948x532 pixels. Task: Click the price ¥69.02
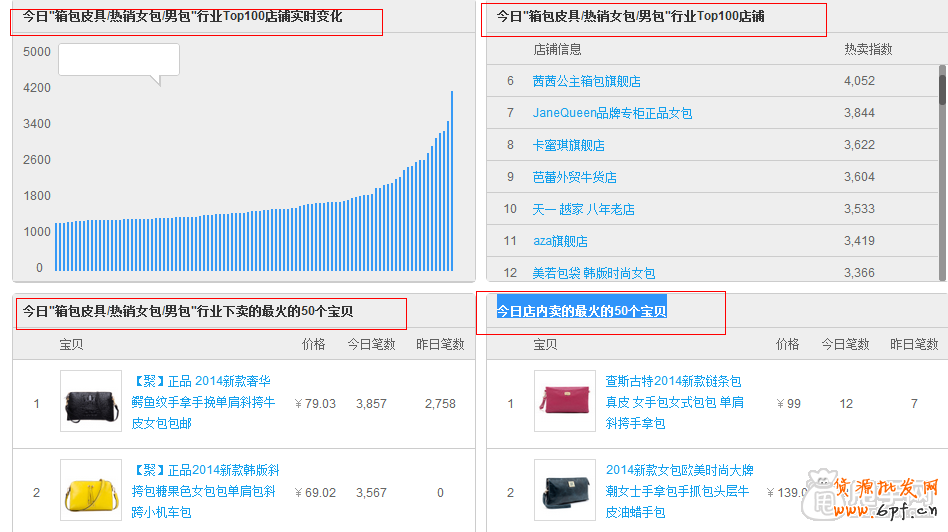point(315,493)
